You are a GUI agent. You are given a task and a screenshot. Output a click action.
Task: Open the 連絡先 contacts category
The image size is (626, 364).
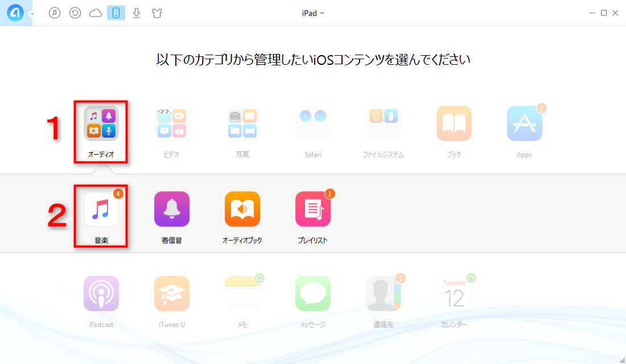pos(383,293)
